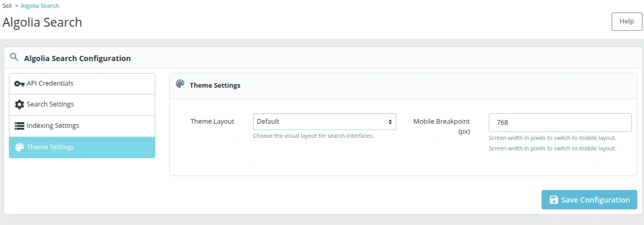Screen dimensions: 644x225
Task: Open the Help button
Action: click(x=627, y=22)
